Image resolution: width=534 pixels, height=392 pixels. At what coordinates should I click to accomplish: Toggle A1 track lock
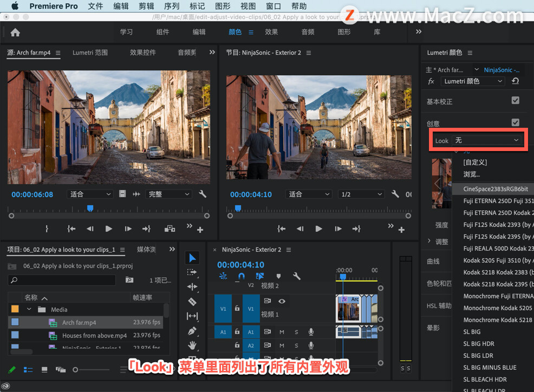237,331
